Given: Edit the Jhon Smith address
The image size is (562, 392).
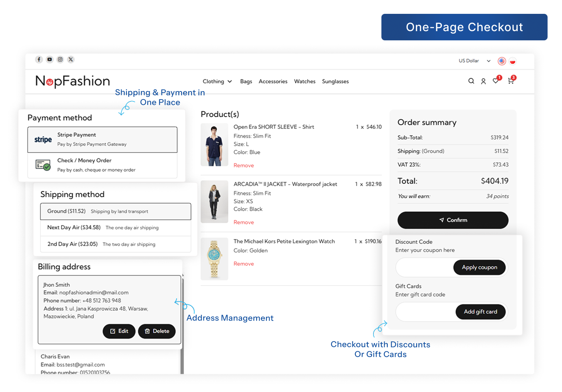Looking at the screenshot, I should click(x=119, y=331).
